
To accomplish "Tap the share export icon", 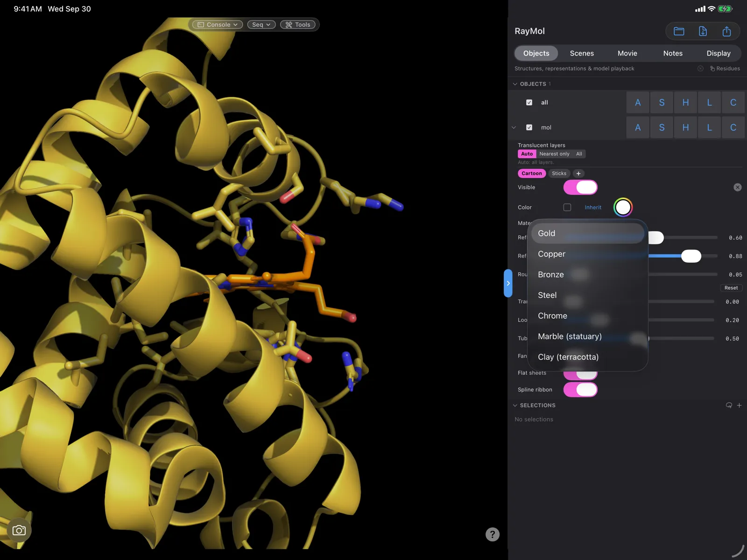I will click(726, 31).
